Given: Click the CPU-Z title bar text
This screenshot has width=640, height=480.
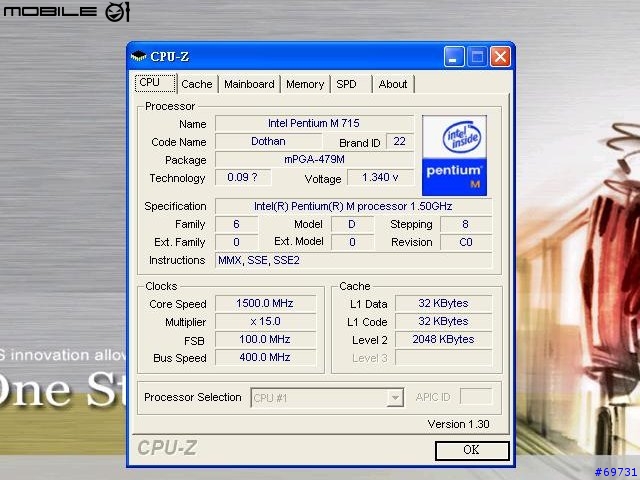Looking at the screenshot, I should [x=170, y=56].
